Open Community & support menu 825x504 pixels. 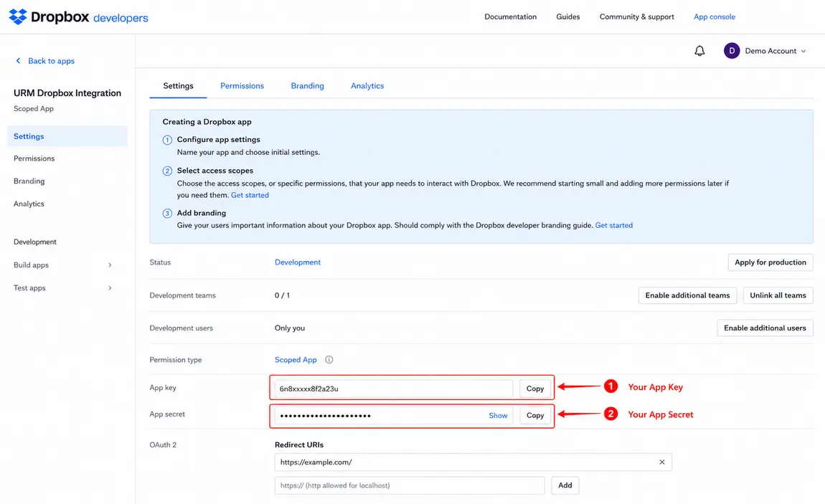tap(636, 16)
